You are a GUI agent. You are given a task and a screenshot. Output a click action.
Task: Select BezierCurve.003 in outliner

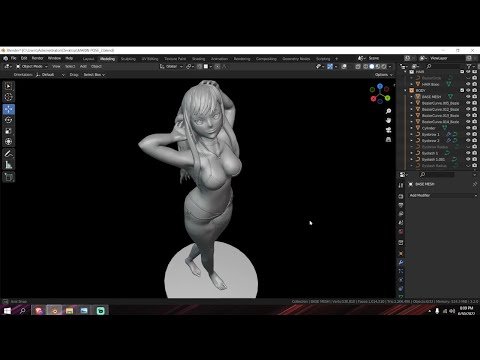(440, 116)
